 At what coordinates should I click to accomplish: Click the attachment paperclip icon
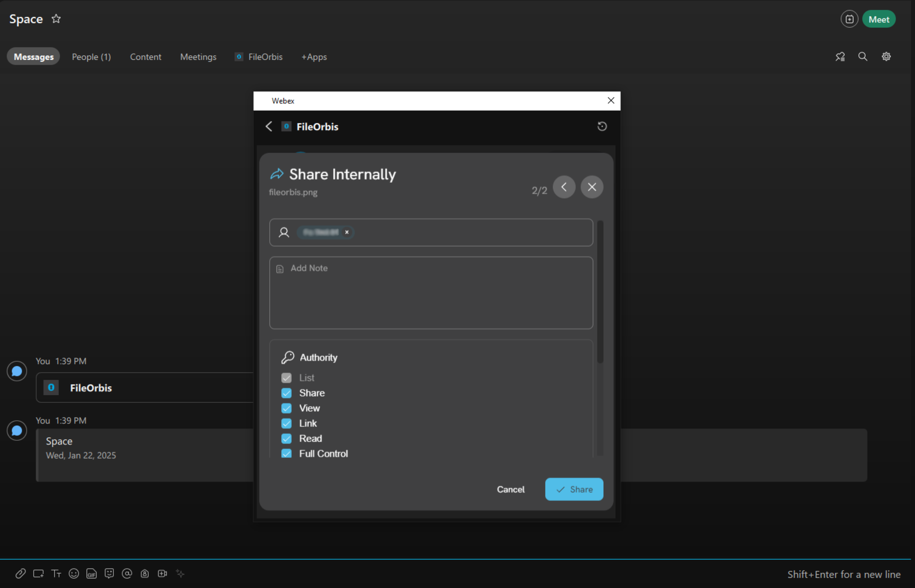21,573
